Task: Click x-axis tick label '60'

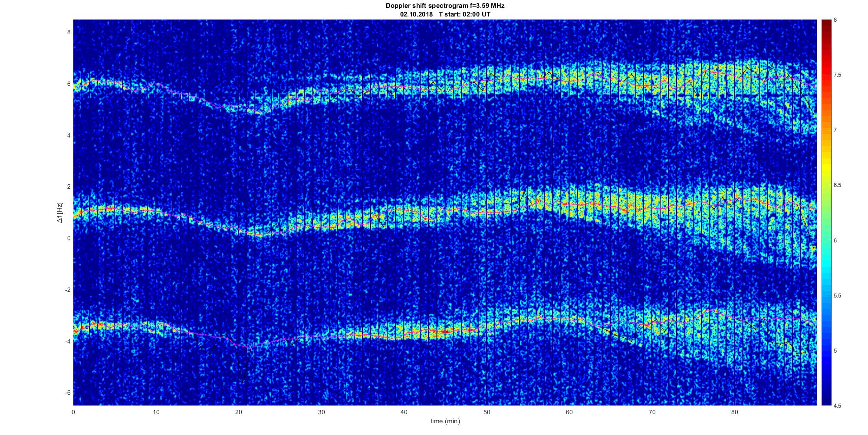Action: [569, 412]
